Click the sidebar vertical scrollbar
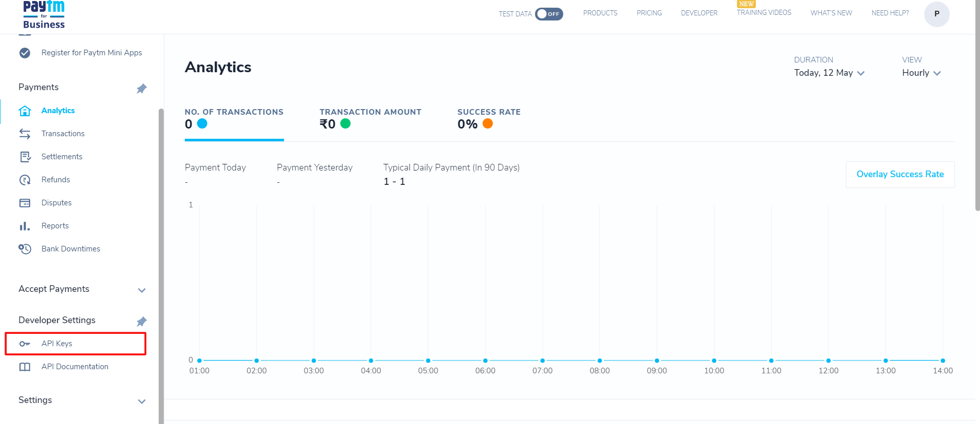The height and width of the screenshot is (424, 980). [x=161, y=266]
